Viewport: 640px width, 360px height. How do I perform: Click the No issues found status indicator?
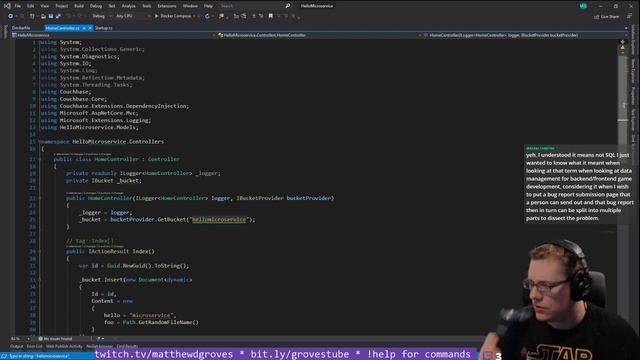point(55,339)
